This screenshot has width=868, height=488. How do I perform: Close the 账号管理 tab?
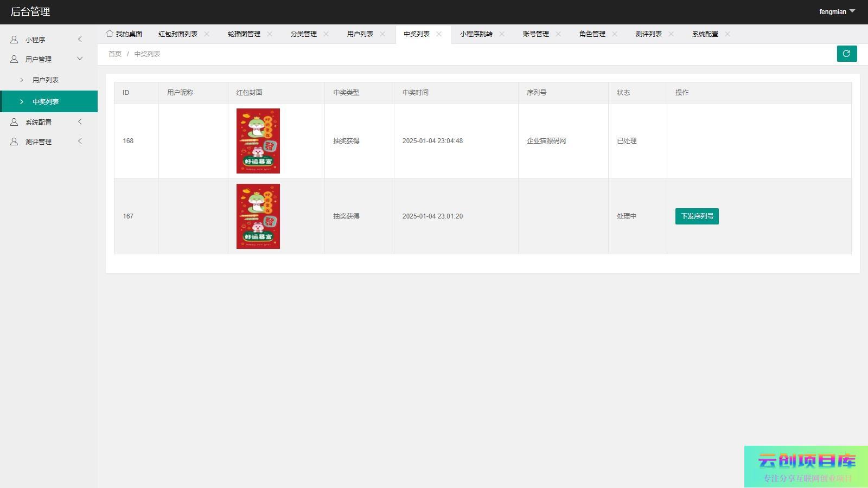pos(558,34)
